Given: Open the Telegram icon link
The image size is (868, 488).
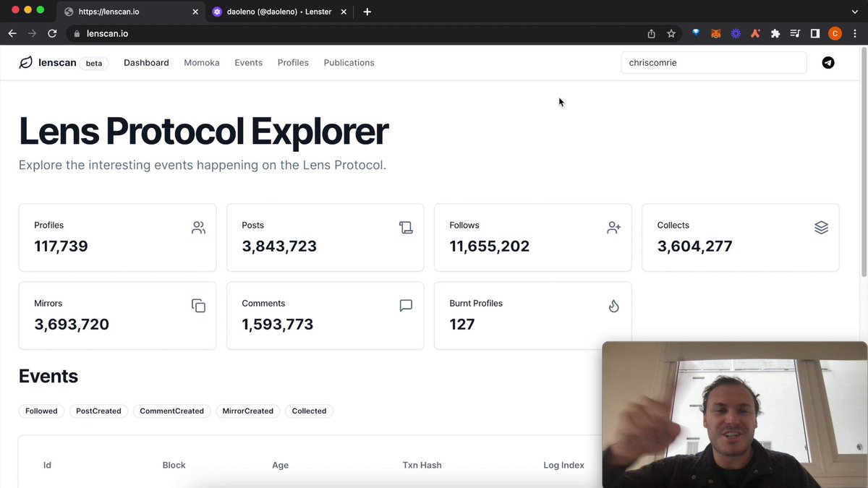Looking at the screenshot, I should (828, 63).
